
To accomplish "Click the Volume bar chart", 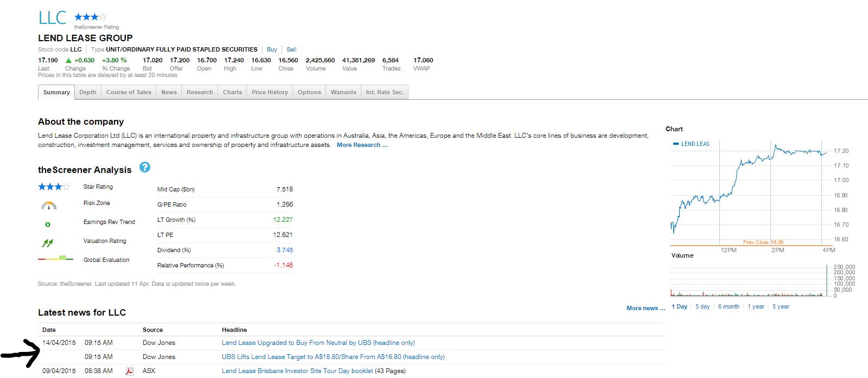I will point(751,280).
